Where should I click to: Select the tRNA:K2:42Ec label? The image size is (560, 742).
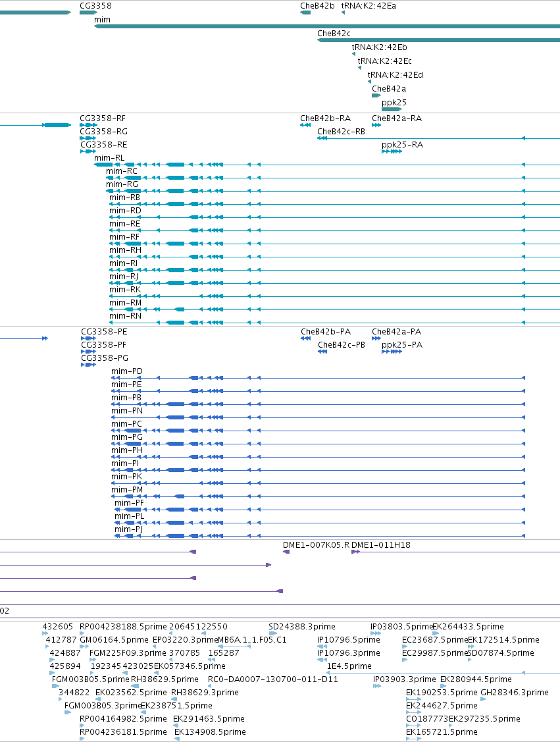[x=384, y=61]
